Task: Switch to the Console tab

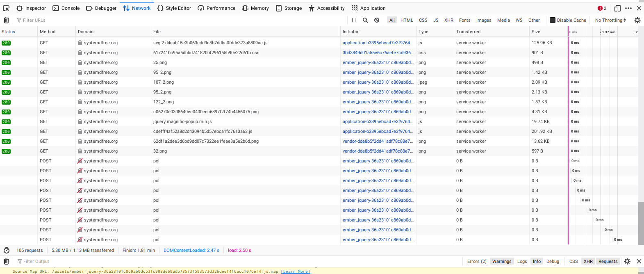Action: click(66, 8)
